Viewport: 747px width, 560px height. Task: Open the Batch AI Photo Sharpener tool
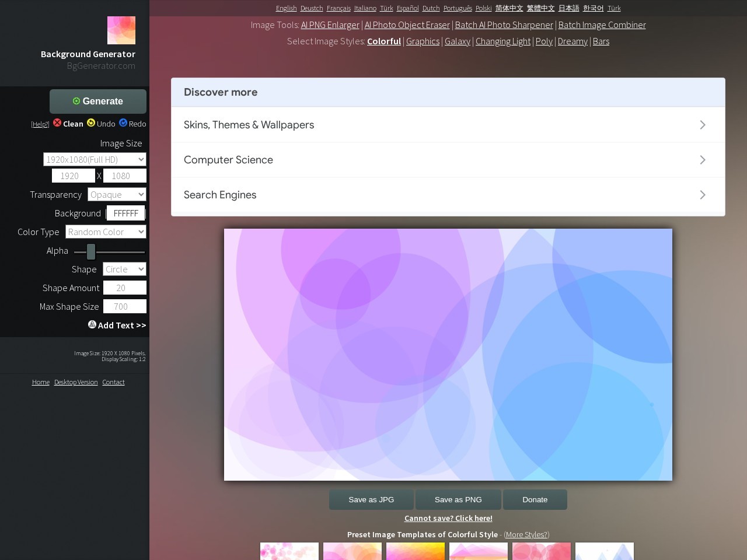pos(504,24)
